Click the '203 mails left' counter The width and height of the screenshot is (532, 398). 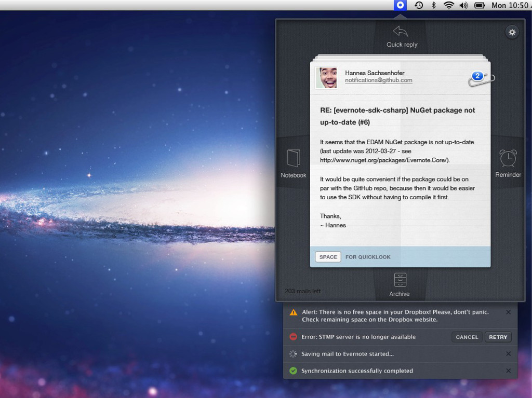(303, 291)
